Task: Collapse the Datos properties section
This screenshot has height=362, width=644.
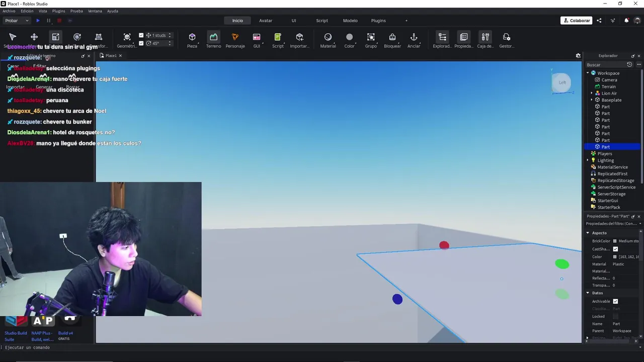Action: click(x=588, y=293)
